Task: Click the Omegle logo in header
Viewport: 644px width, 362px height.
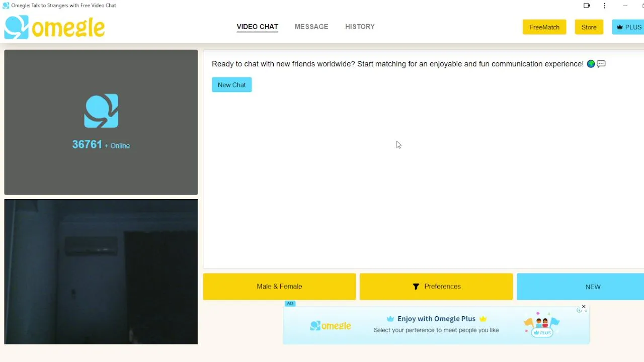Action: [54, 27]
